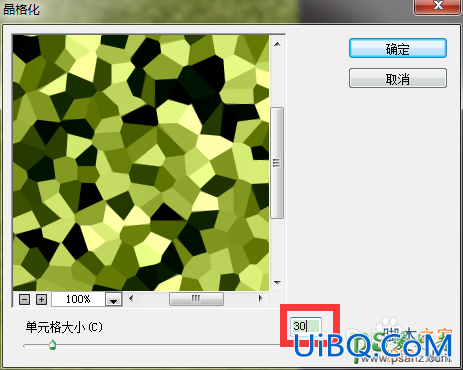Click the 100% zoom value text
The width and height of the screenshot is (463, 370).
(78, 299)
